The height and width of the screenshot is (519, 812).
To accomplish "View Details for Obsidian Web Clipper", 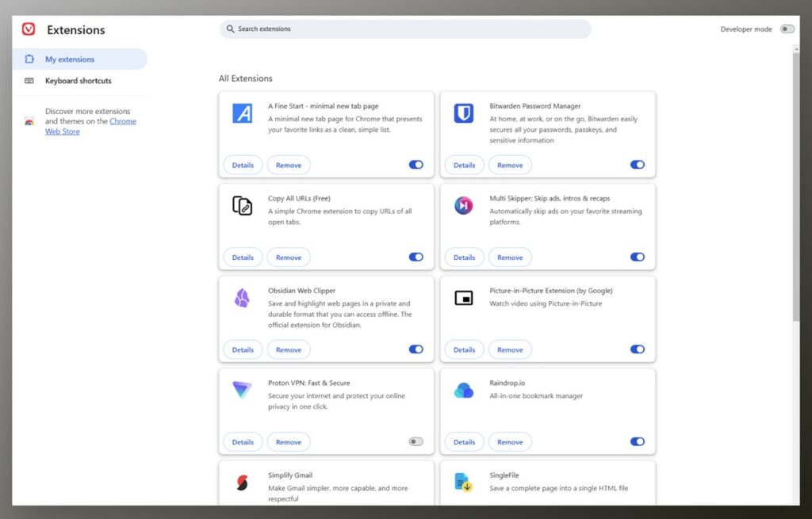I will (243, 349).
